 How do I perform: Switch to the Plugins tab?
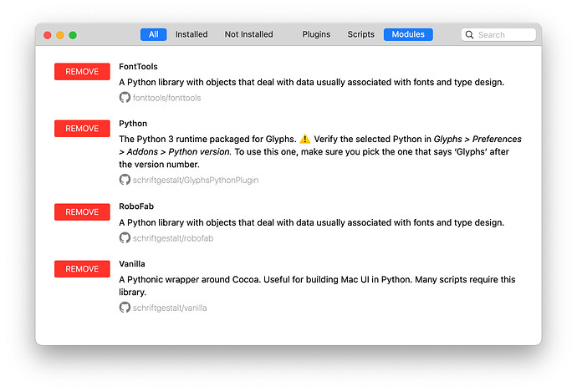(316, 34)
